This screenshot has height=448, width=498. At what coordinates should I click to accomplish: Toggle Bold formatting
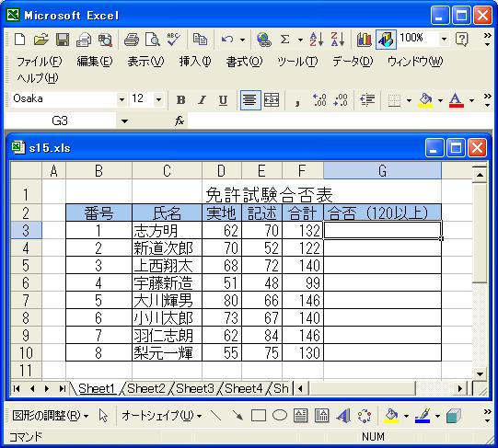180,100
